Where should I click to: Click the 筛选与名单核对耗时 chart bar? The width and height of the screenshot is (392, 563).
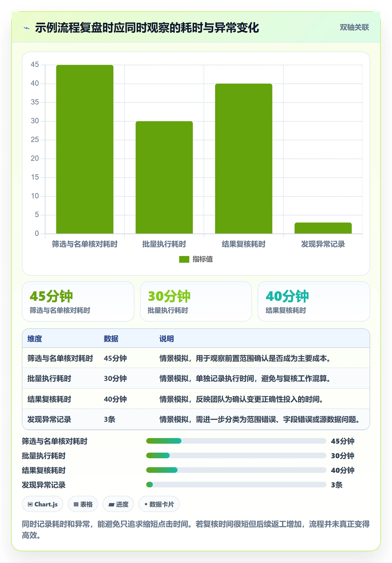click(85, 149)
